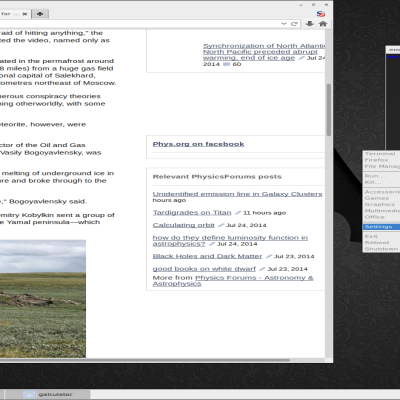Open 'Unidentified emission line in Galaxy Clusters' post

tap(237, 194)
